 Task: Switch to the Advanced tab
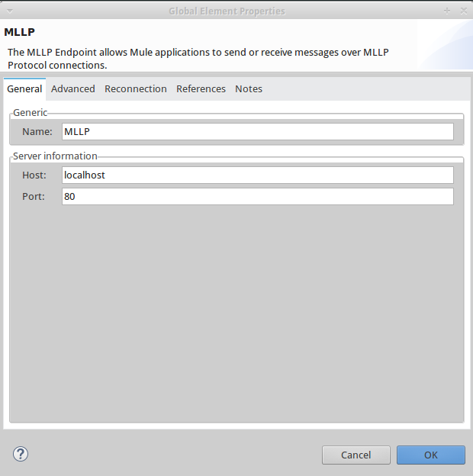(x=73, y=89)
